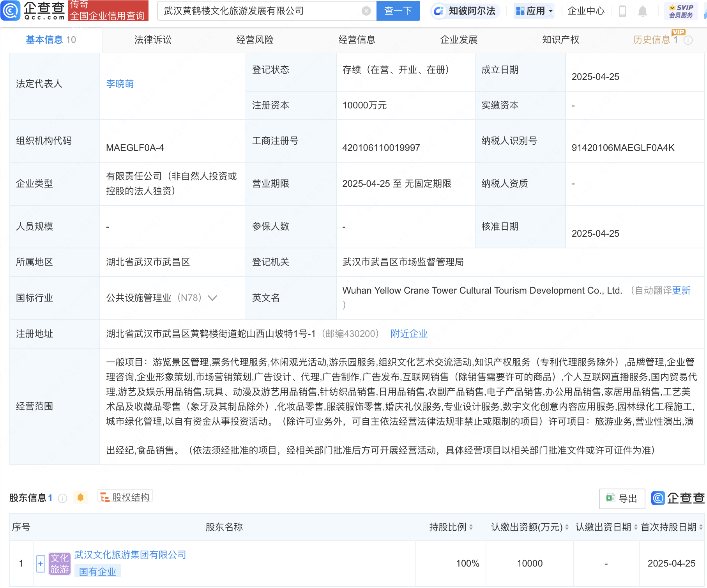Switch to 法律诉讼 tab
707x588 pixels.
pos(153,40)
